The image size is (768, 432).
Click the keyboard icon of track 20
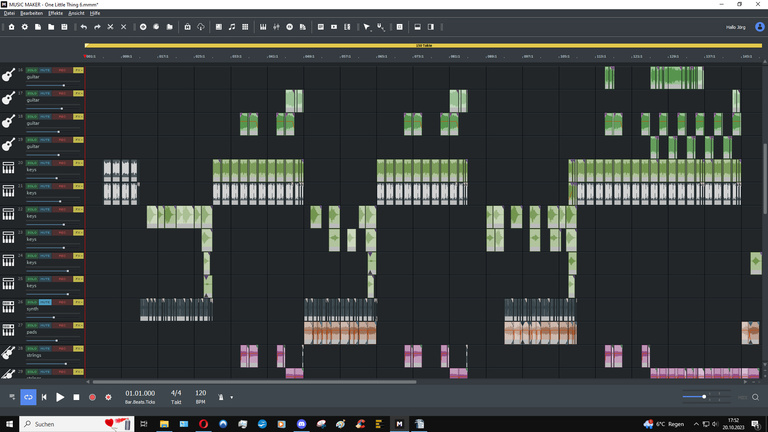click(9, 168)
